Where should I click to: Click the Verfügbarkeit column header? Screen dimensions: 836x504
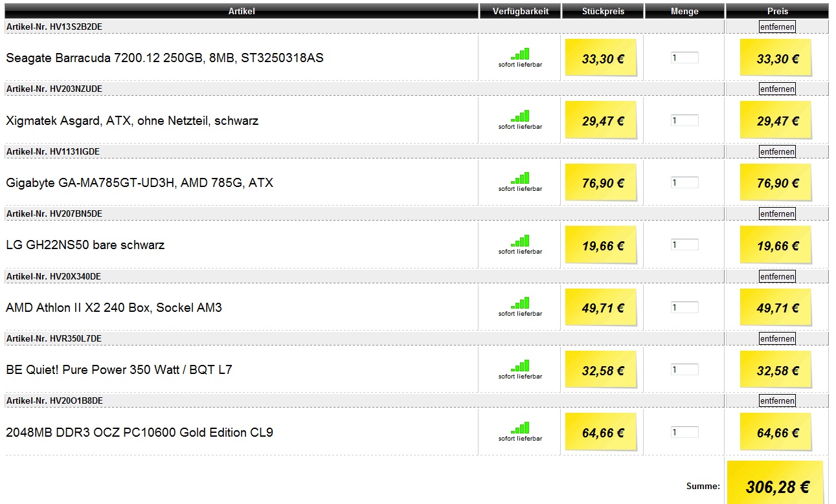[x=520, y=12]
